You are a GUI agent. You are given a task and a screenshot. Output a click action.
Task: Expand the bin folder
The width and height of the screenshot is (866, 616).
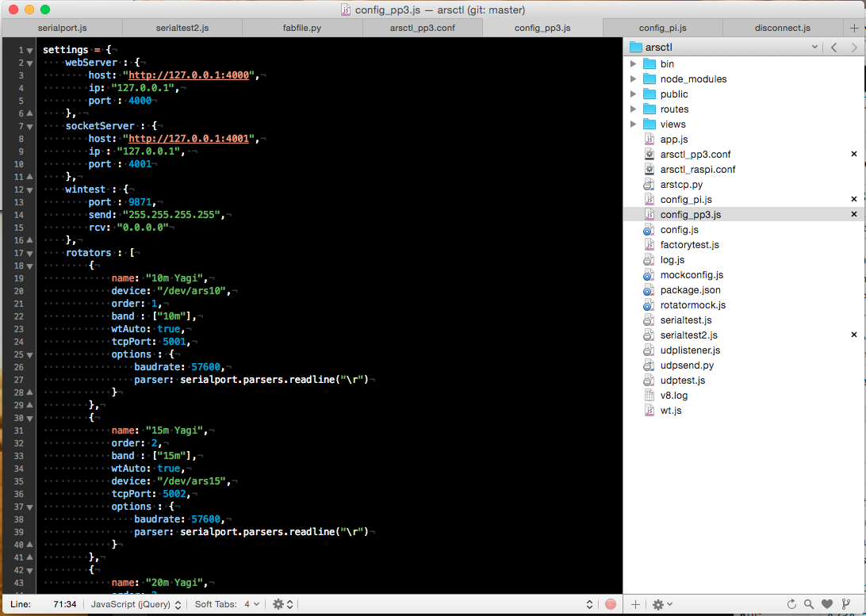(x=634, y=64)
